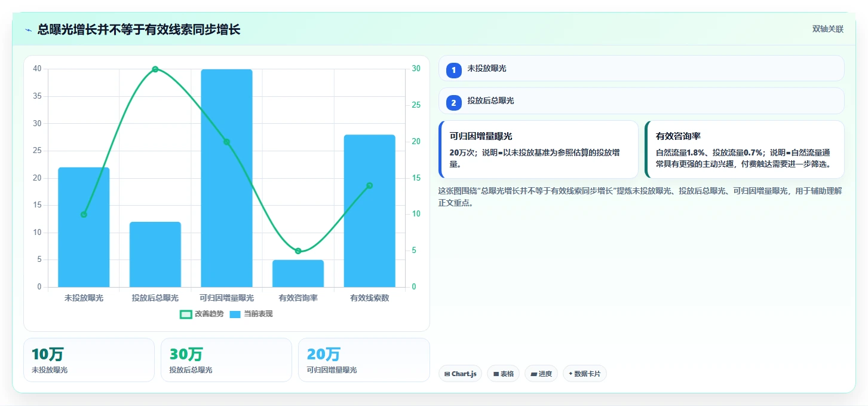Click the trend line point over 有效线索数
This screenshot has height=406, width=868.
click(x=369, y=185)
